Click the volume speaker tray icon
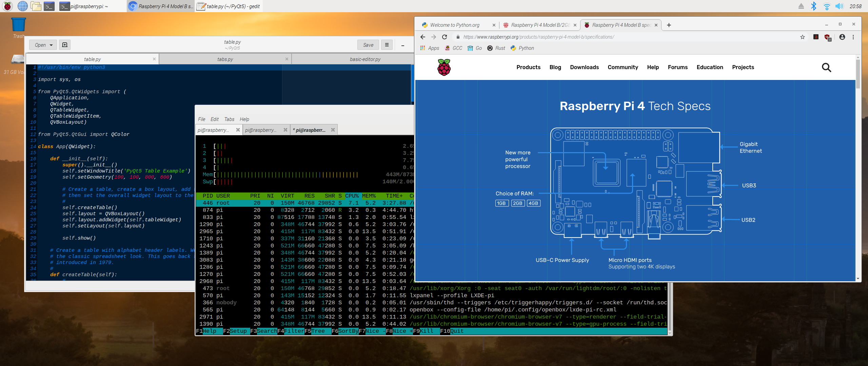868x366 pixels. [840, 6]
